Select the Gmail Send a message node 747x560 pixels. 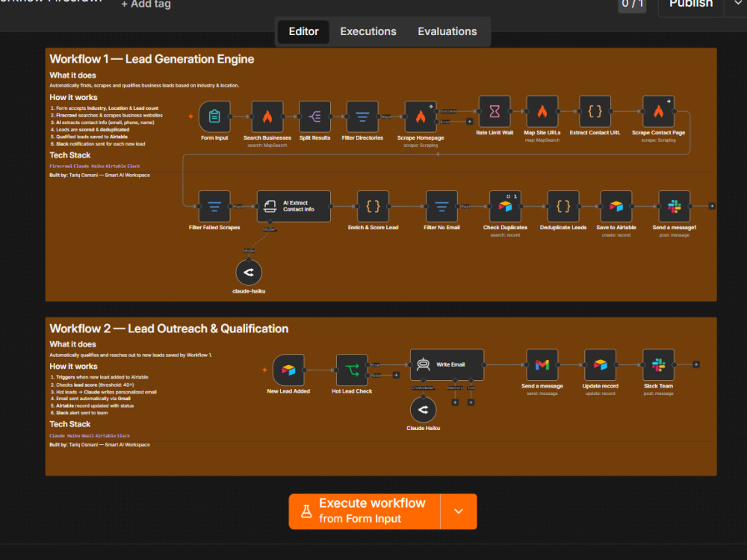[542, 365]
